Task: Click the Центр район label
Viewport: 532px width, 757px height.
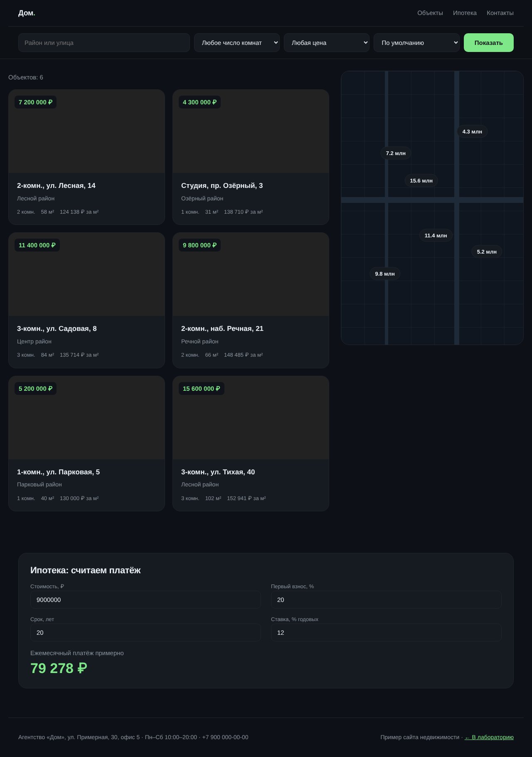Action: (x=34, y=341)
